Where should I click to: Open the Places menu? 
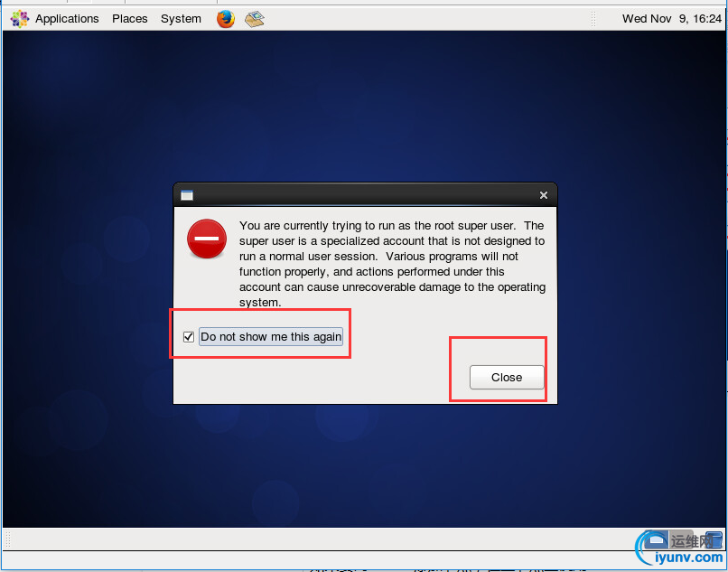[x=129, y=19]
